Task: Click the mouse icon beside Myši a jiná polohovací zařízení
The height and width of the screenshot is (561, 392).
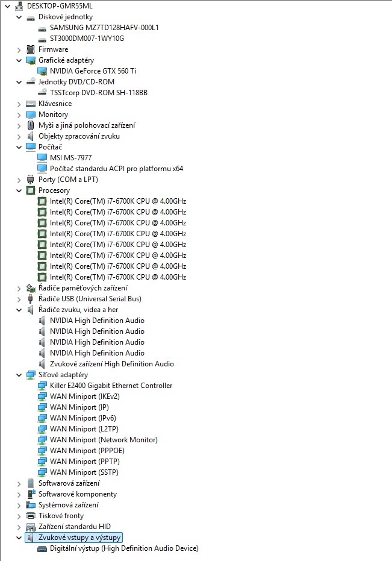Action: pyautogui.click(x=31, y=125)
